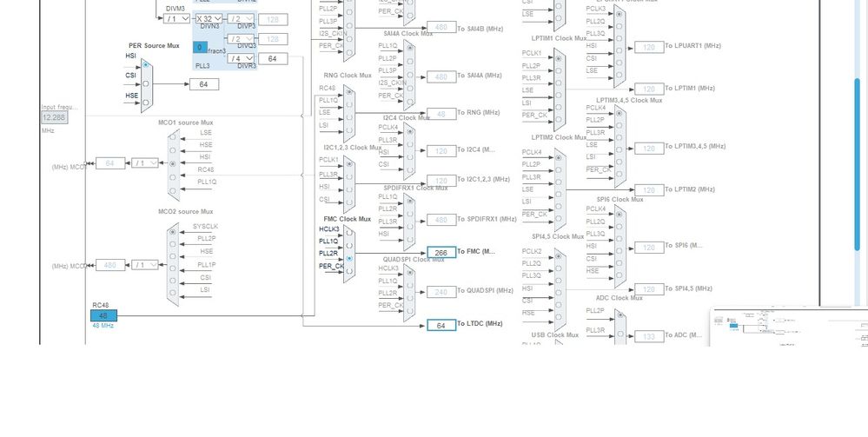Open the DIVN3 X 32 multiplier dropdown

click(x=209, y=19)
